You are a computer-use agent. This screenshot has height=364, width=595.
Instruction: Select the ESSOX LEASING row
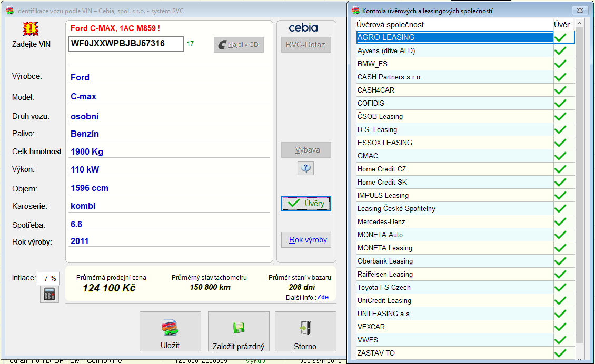click(x=465, y=143)
